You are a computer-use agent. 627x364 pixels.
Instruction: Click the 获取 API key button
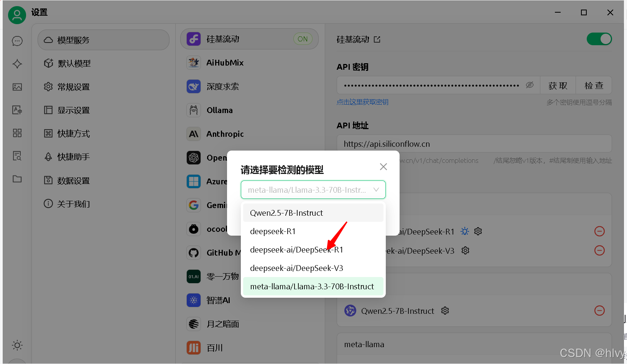pos(558,85)
